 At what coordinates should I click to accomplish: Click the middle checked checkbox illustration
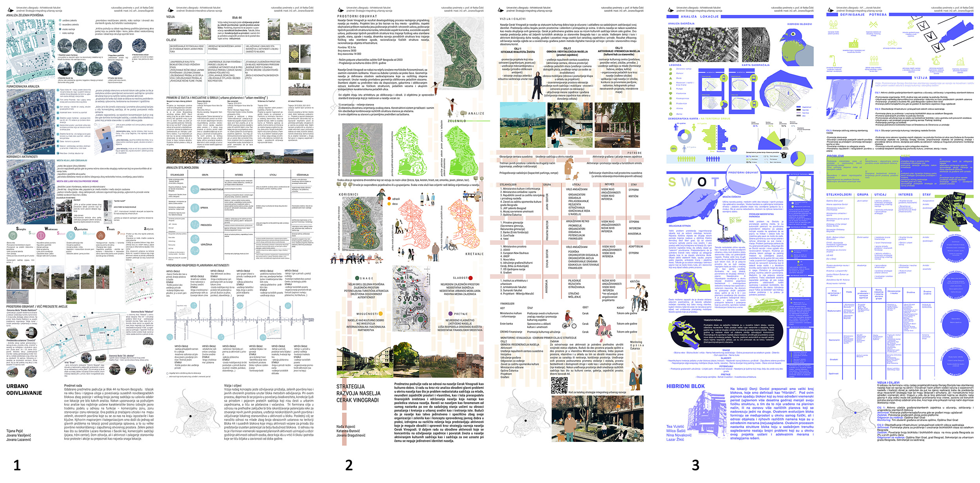tap(931, 36)
